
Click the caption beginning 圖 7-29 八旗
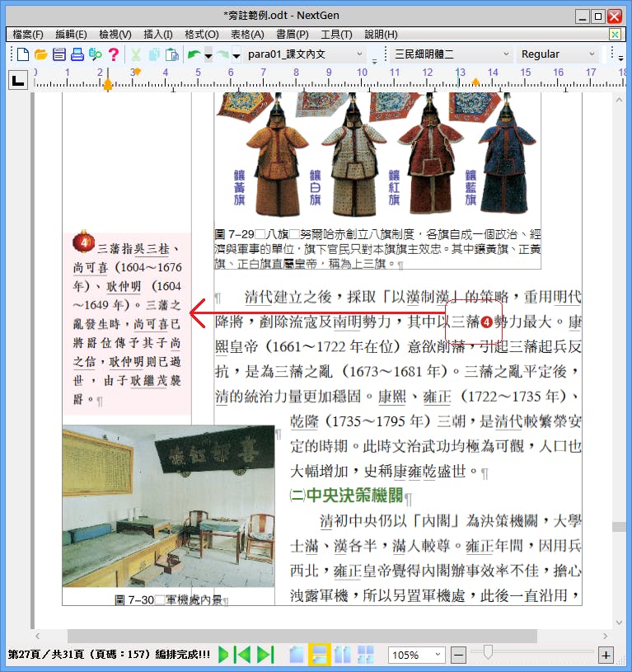(377, 248)
